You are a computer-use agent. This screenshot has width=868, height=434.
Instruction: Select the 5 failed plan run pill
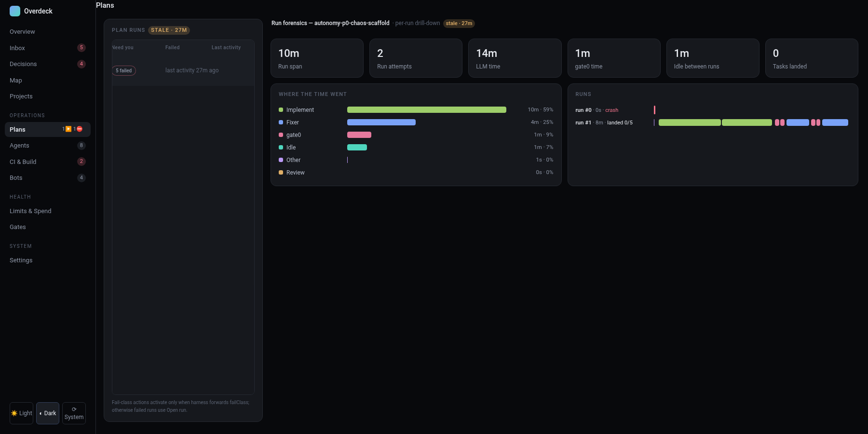click(x=124, y=71)
